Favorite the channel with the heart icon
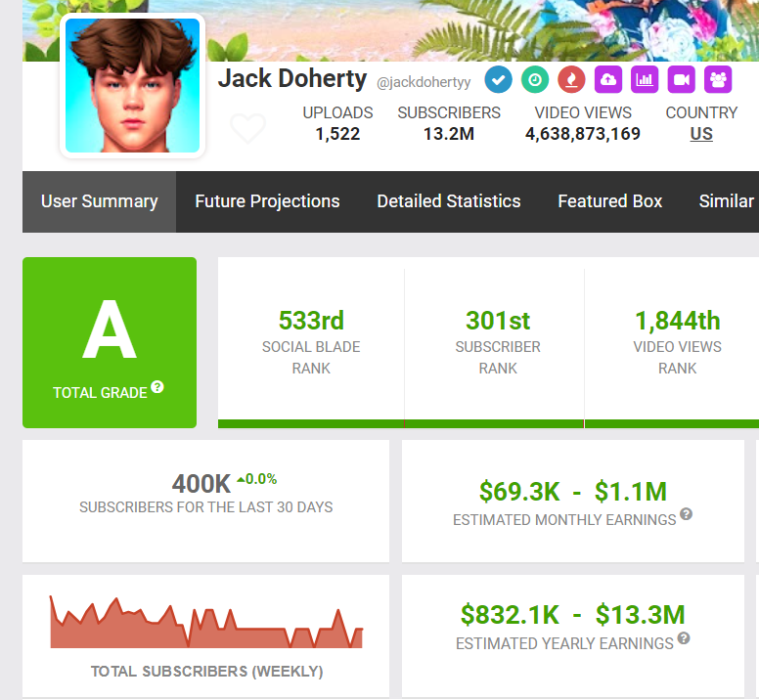This screenshot has height=700, width=759. click(x=247, y=128)
